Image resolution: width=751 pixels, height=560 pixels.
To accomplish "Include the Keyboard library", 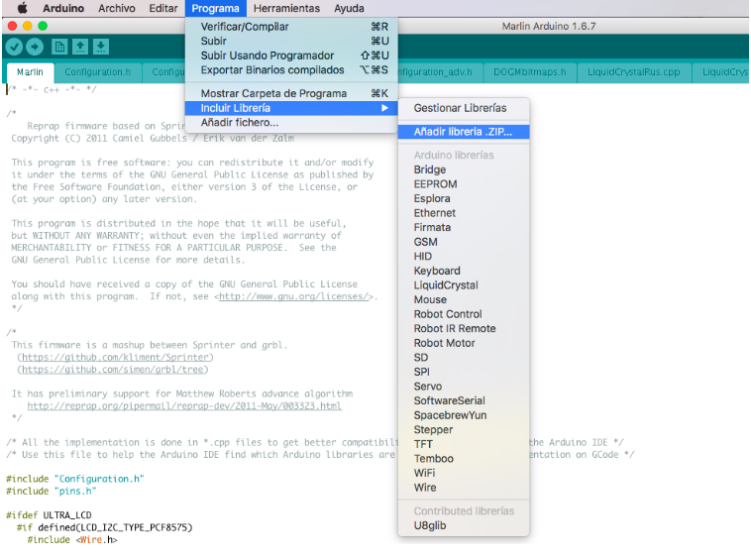I will (463, 271).
